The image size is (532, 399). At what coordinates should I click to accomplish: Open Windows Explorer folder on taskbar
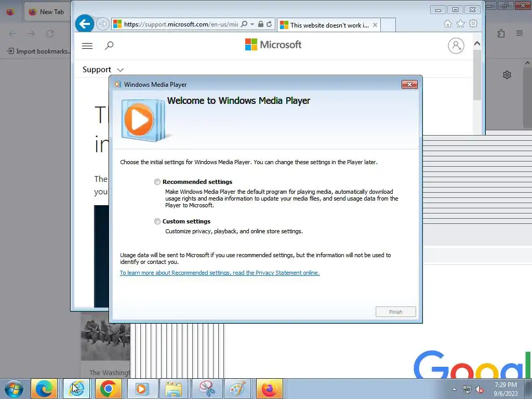[174, 389]
